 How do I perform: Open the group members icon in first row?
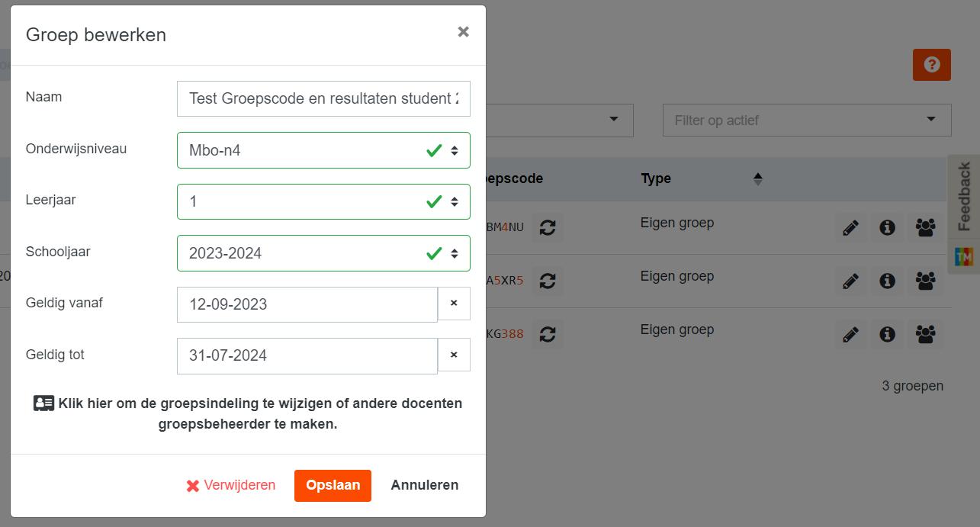coord(925,227)
